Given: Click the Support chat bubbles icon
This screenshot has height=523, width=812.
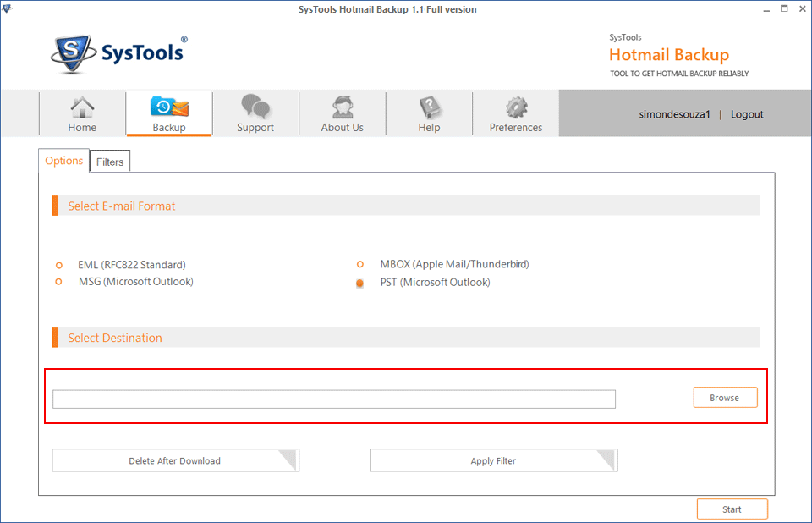Looking at the screenshot, I should 255,106.
